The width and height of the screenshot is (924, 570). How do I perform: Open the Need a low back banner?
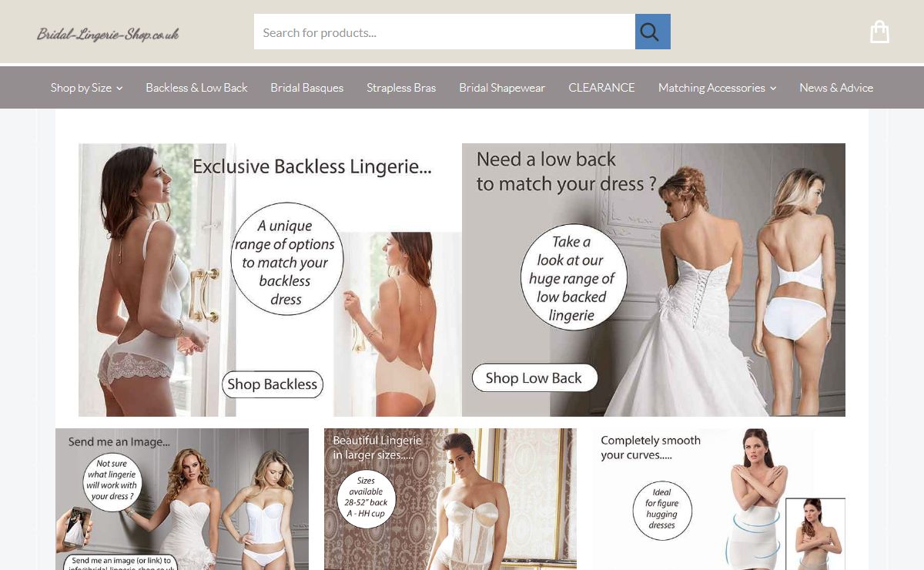654,280
